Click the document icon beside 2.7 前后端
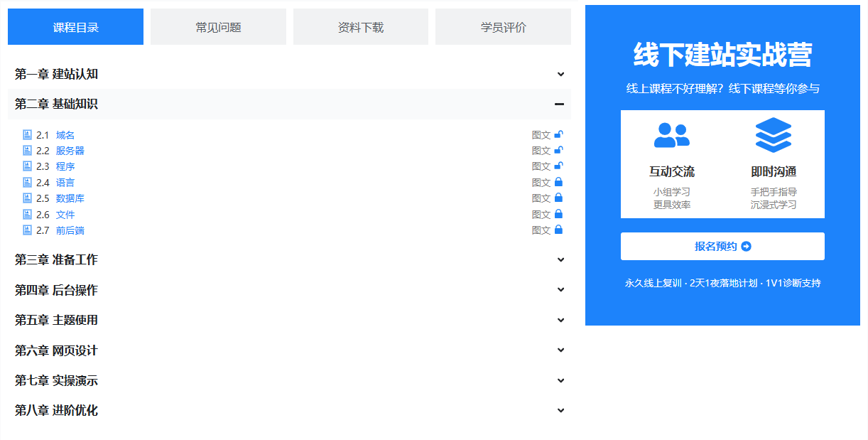This screenshot has width=868, height=440. click(28, 230)
